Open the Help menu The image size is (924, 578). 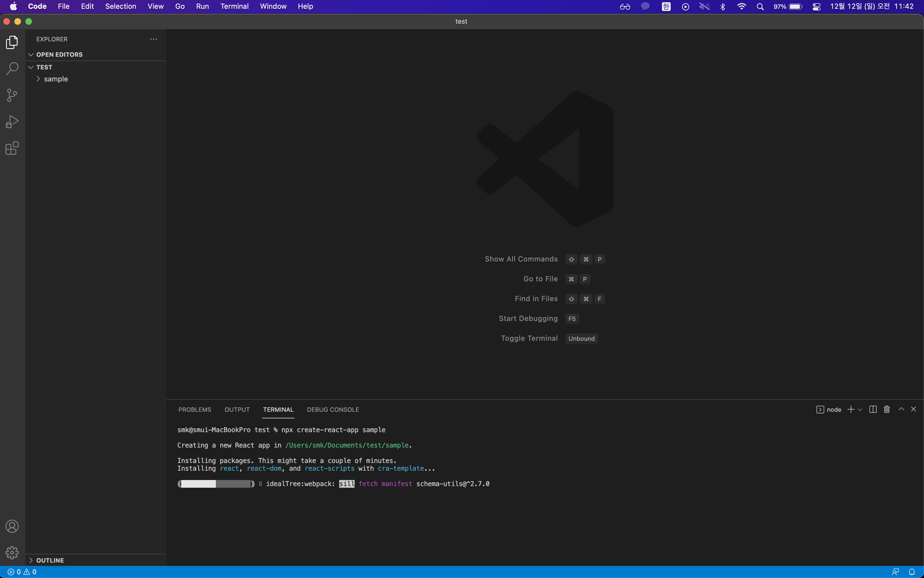coord(305,7)
